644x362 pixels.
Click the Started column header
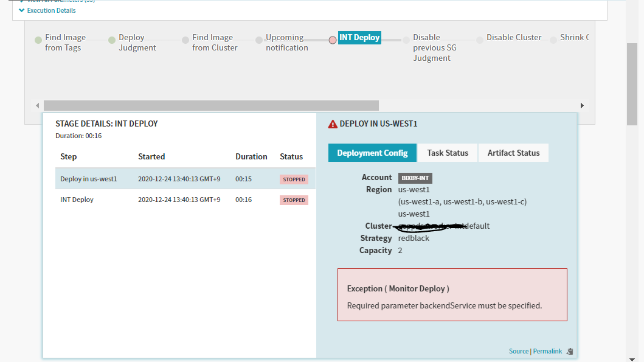tap(151, 156)
